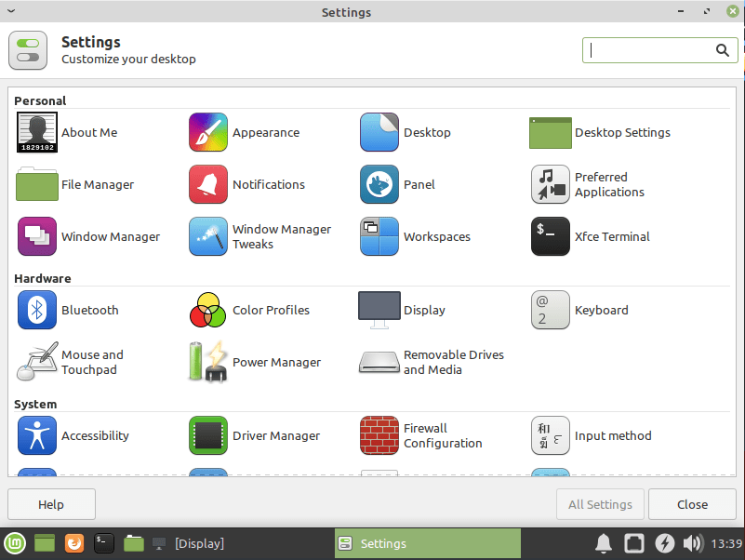Open the Power Manager settings
This screenshot has width=745, height=560.
point(207,362)
